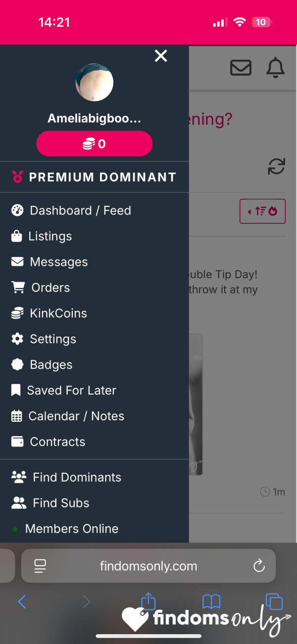This screenshot has height=644, width=297.
Task: Open Messages in the sidebar
Action: click(49, 262)
